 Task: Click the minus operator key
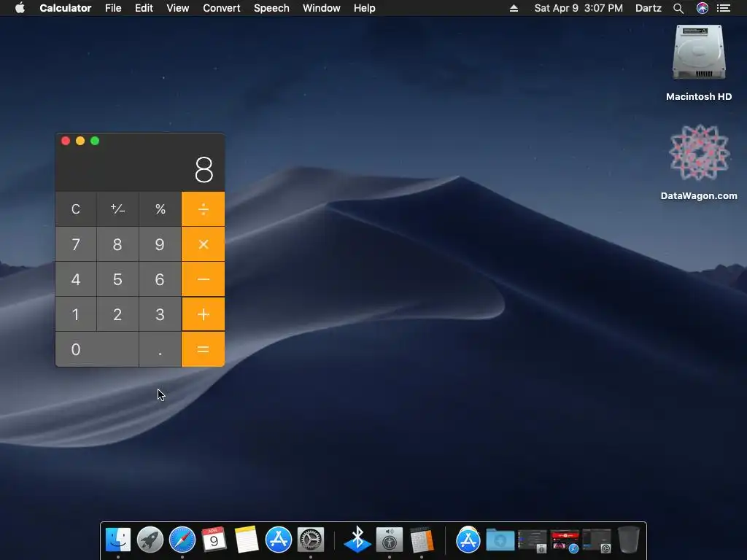pyautogui.click(x=203, y=279)
